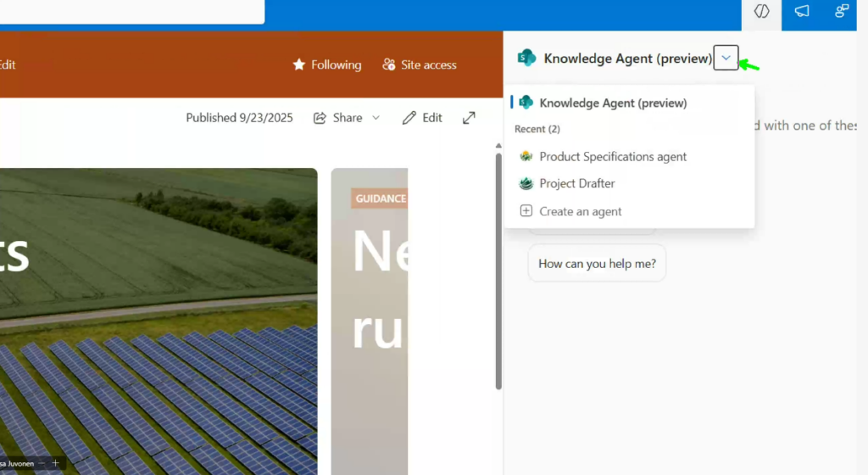The image size is (868, 475).
Task: Collapse the Knowledge Agent chevron dropdown
Action: (x=726, y=58)
